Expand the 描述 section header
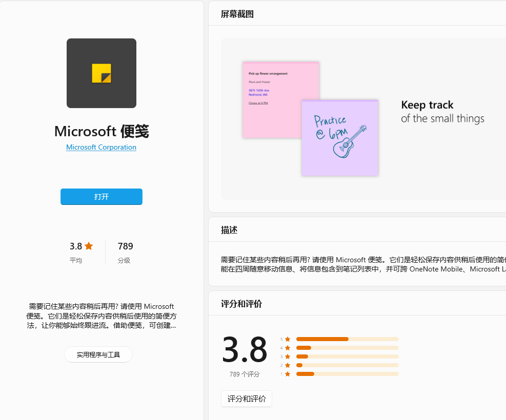506x420 pixels. (x=229, y=230)
